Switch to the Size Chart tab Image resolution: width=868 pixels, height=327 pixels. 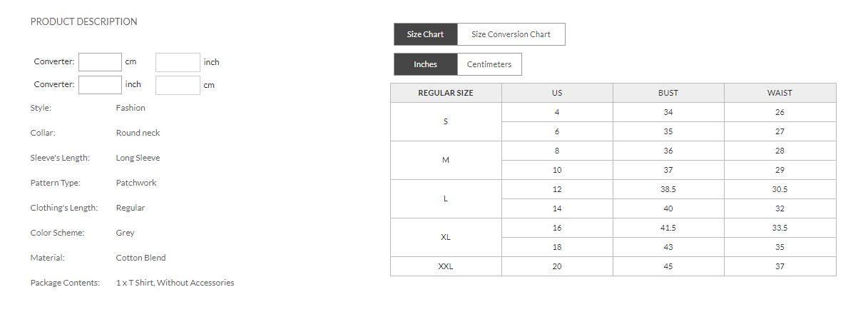coord(425,34)
